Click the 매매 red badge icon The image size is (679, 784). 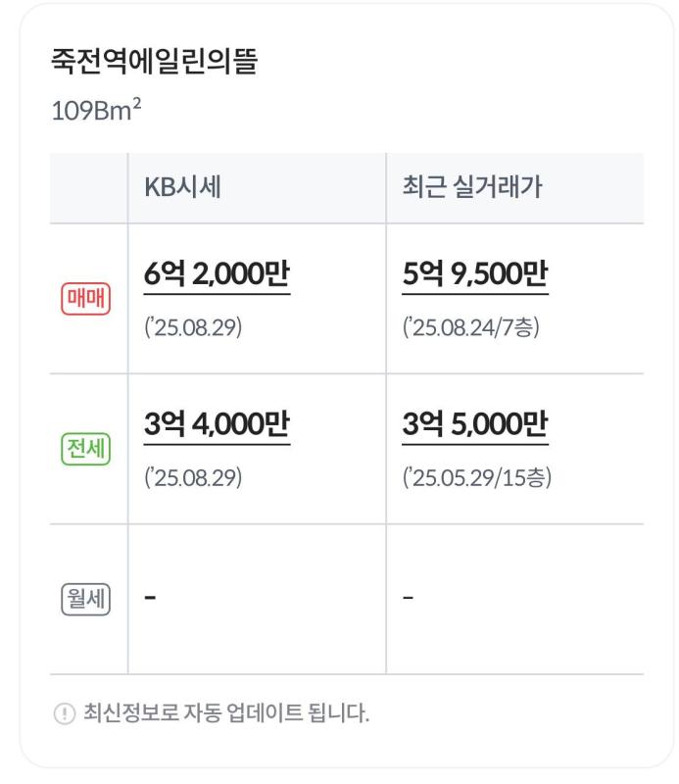tap(85, 299)
